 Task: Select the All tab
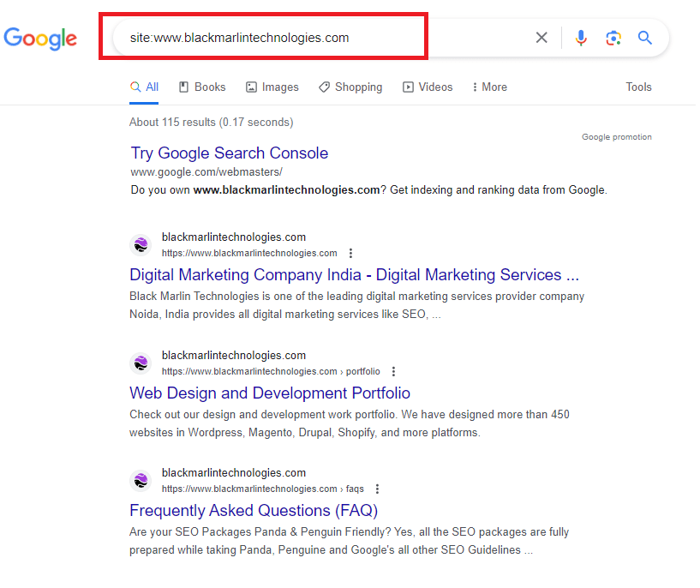144,87
